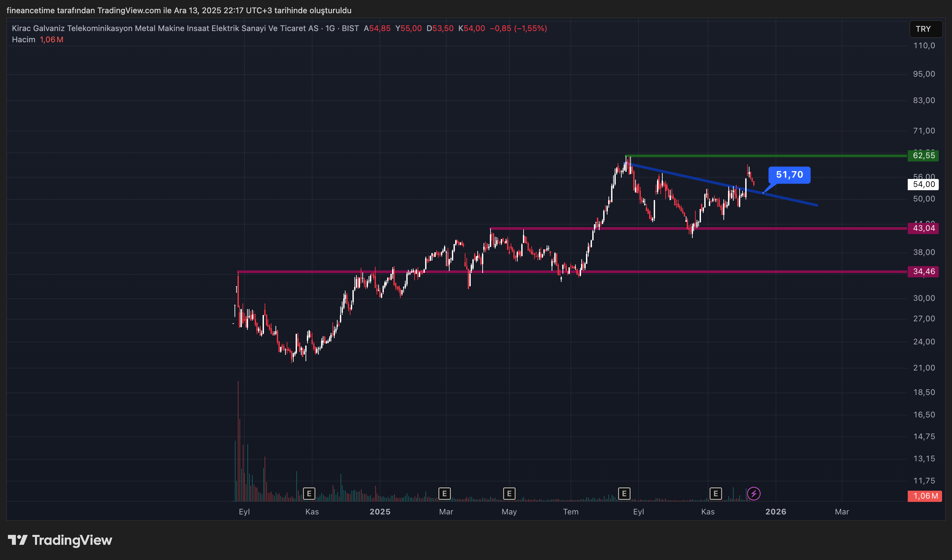Click the purple lightning event icon

(753, 493)
